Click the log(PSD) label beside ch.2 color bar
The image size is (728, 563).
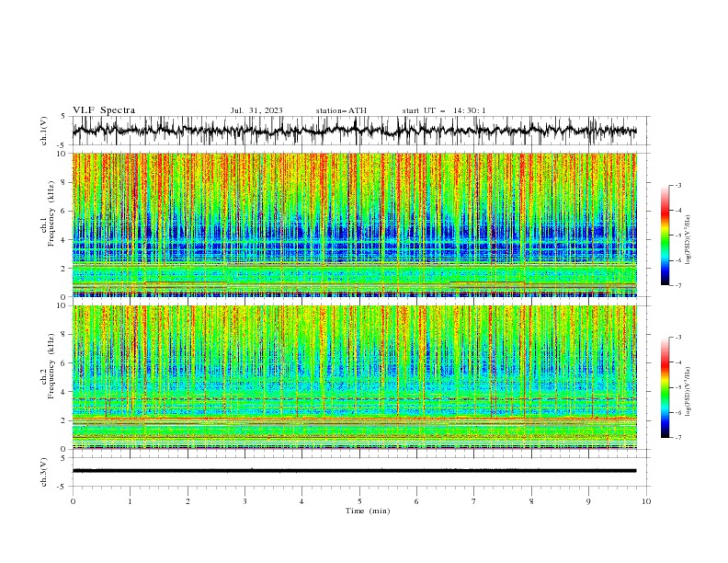tap(688, 392)
